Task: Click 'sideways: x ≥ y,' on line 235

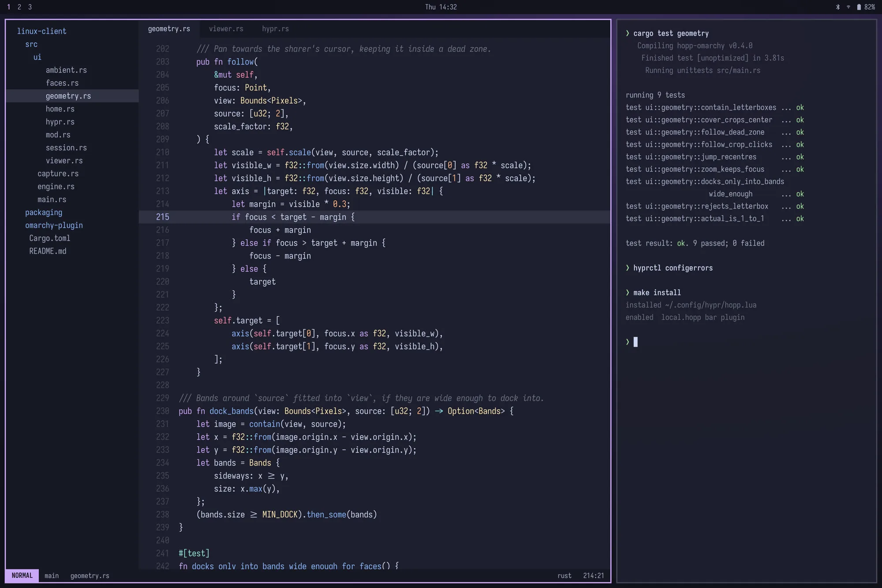Action: tap(251, 476)
